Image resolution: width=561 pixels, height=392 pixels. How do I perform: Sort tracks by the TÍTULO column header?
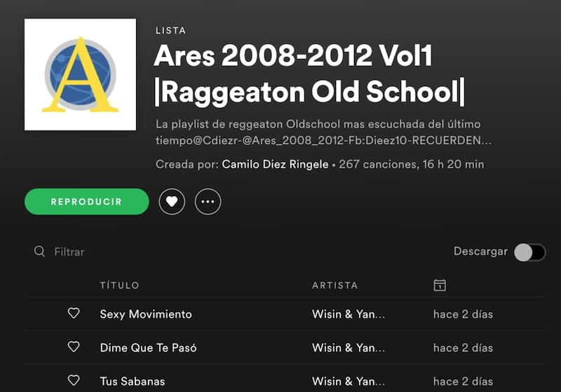[119, 285]
